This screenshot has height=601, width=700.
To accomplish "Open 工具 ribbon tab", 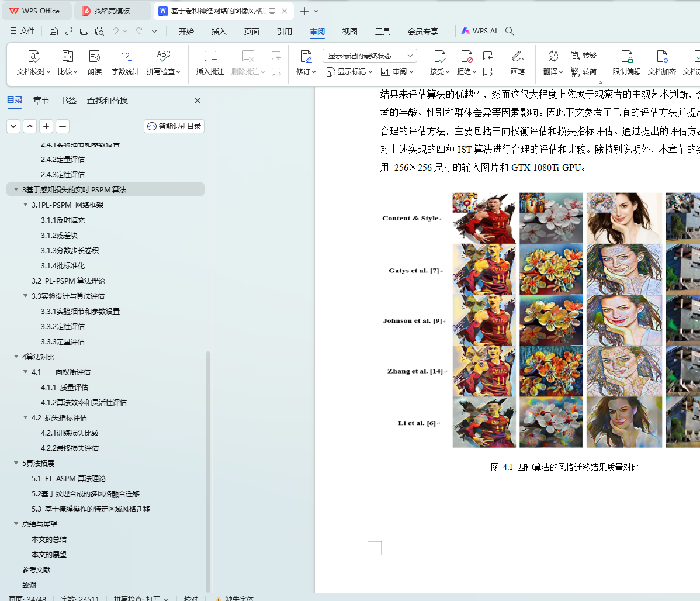I will click(383, 32).
